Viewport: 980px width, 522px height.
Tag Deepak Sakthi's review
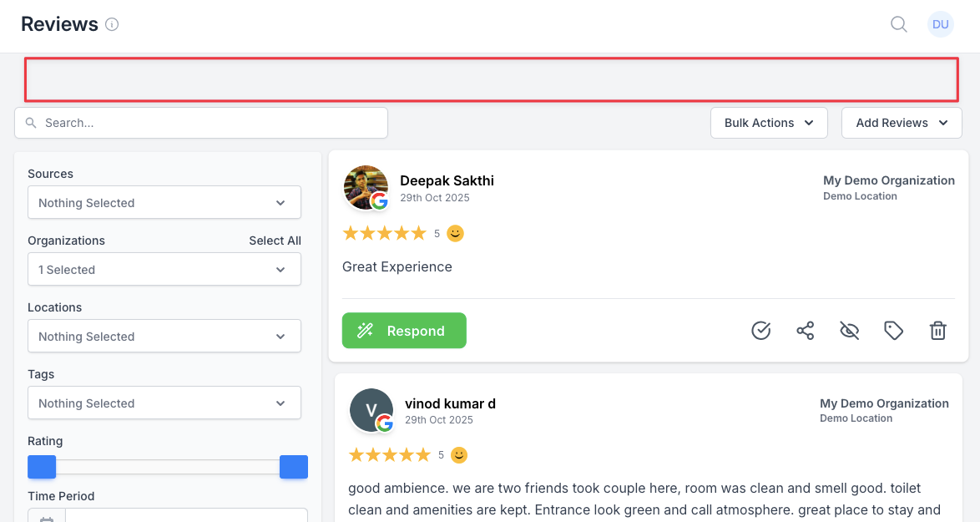(x=894, y=330)
